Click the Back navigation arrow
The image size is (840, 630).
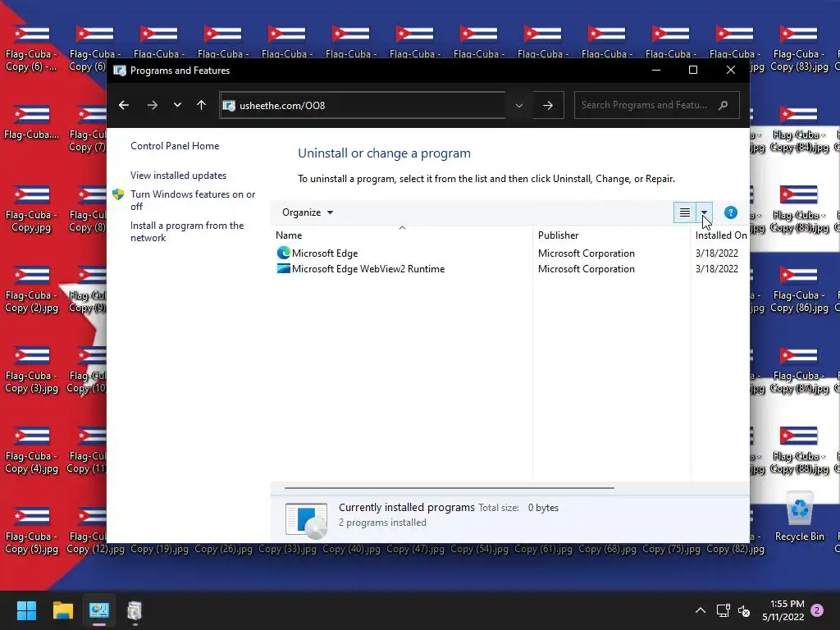(124, 105)
